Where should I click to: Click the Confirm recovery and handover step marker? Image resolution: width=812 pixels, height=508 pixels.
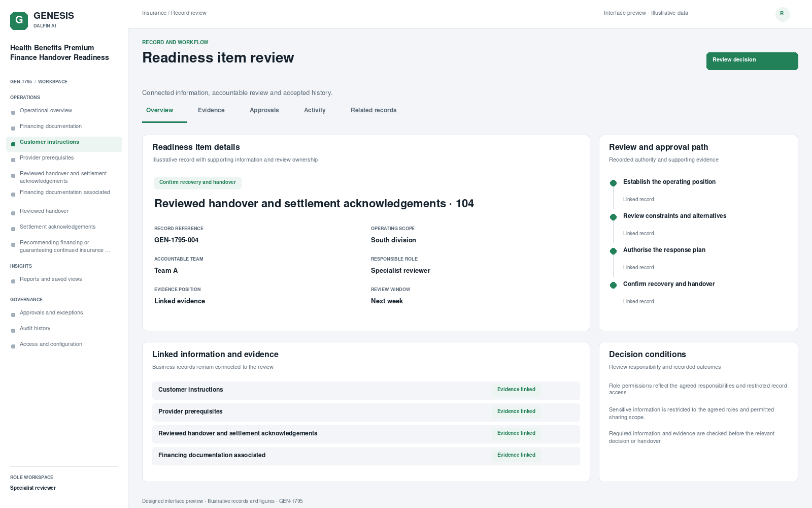[x=613, y=285]
